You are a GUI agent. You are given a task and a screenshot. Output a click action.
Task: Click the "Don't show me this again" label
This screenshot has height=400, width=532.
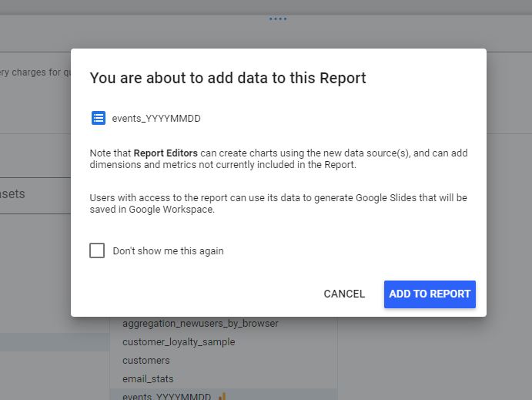(x=168, y=250)
